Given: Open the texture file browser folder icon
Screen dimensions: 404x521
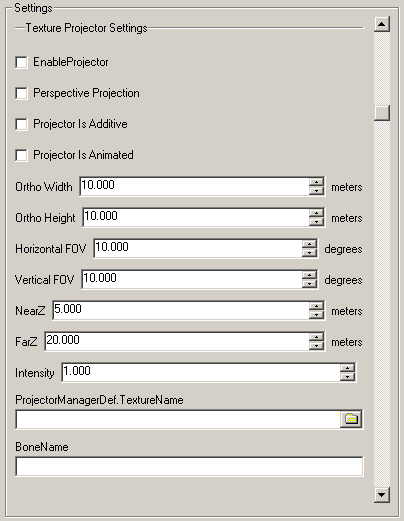Looking at the screenshot, I should point(351,419).
